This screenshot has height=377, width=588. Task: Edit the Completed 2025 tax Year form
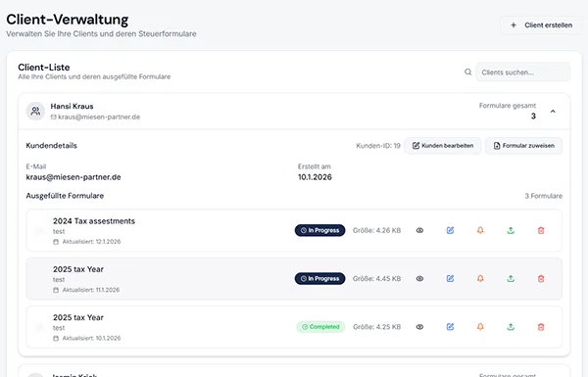pyautogui.click(x=450, y=327)
